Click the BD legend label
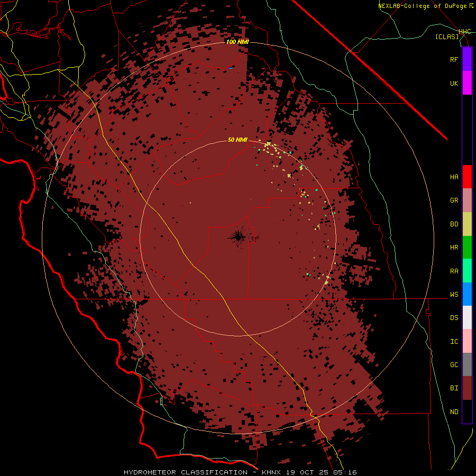The height and width of the screenshot is (476, 476). pos(454,224)
